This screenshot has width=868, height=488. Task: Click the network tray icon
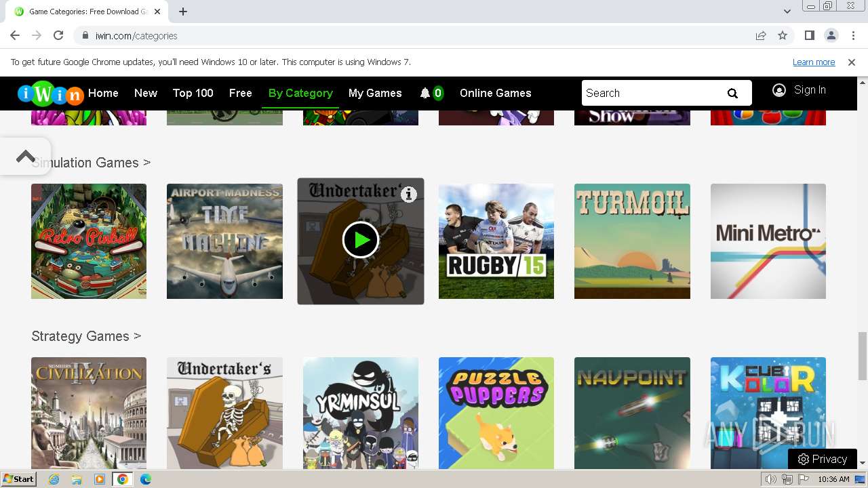coord(787,479)
